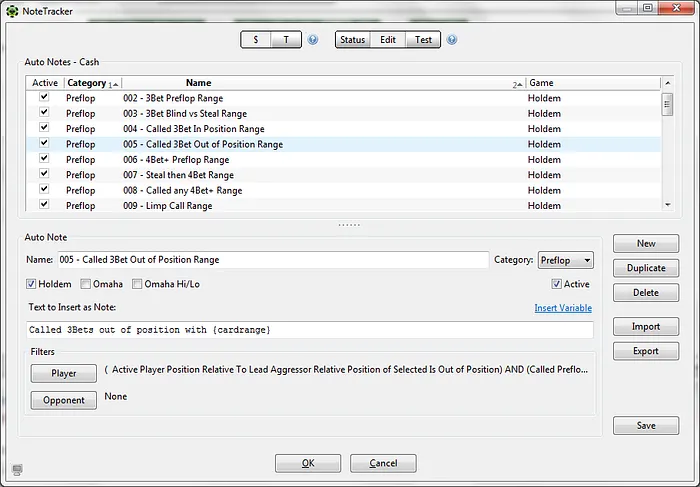Select row 008 - Called any 4Bet+ Range
This screenshot has width=700, height=487.
(343, 191)
